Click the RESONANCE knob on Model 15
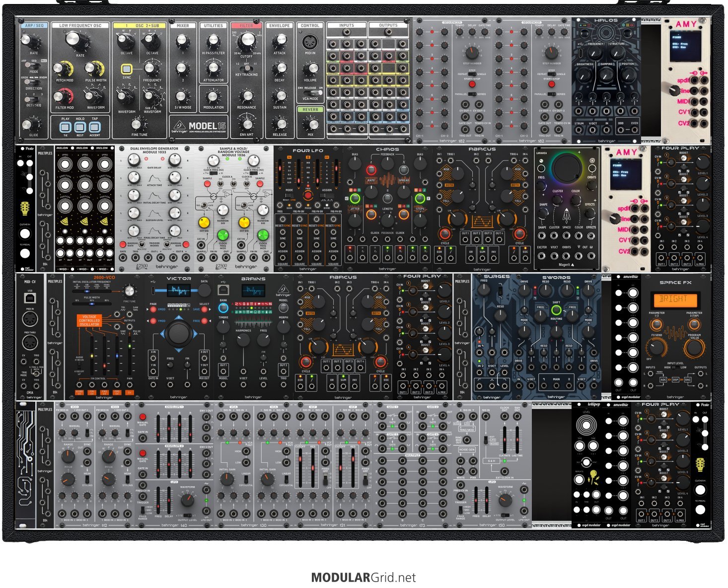The height and width of the screenshot is (588, 728). [246, 96]
